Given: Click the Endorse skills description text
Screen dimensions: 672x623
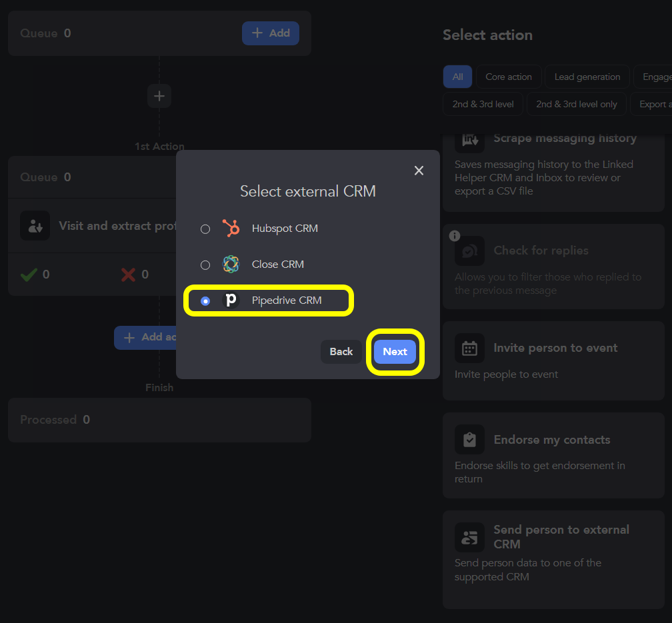Looking at the screenshot, I should (540, 472).
